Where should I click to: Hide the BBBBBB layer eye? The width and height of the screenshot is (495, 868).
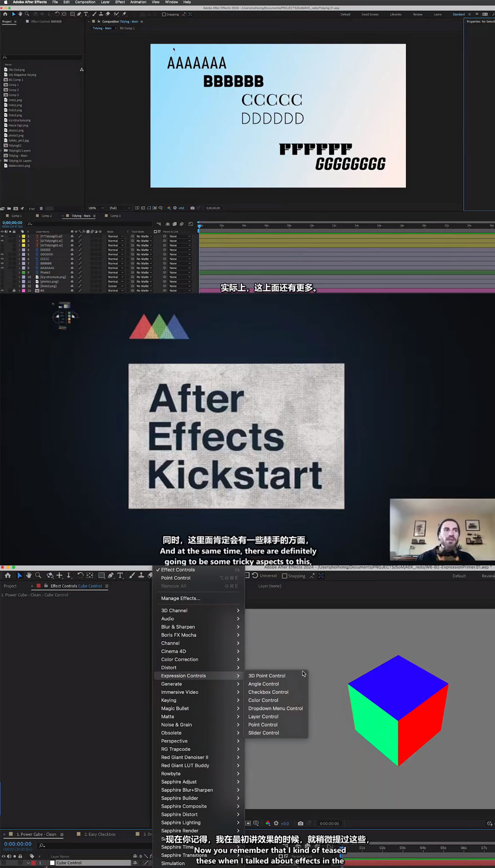point(2,263)
